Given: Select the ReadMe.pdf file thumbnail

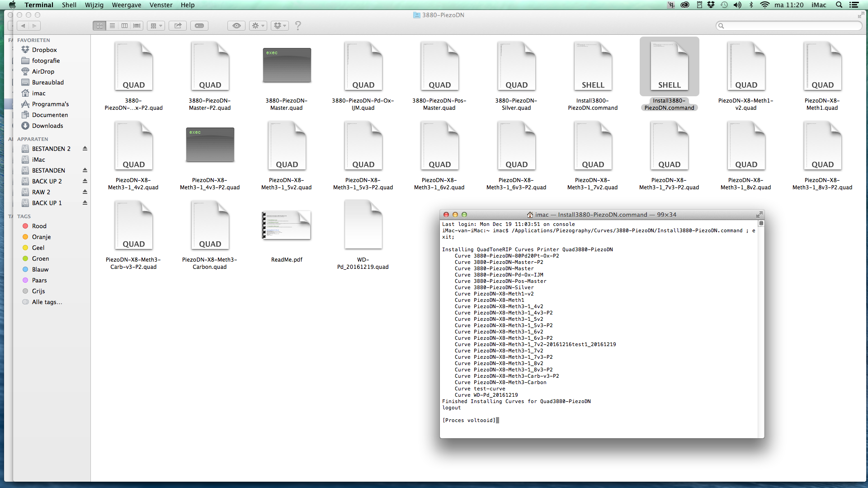Looking at the screenshot, I should [287, 225].
